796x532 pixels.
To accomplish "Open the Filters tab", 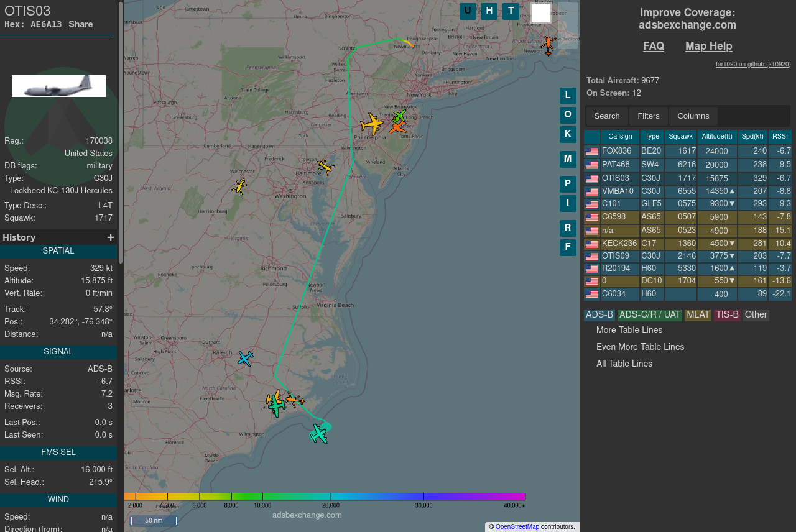I will click(649, 116).
